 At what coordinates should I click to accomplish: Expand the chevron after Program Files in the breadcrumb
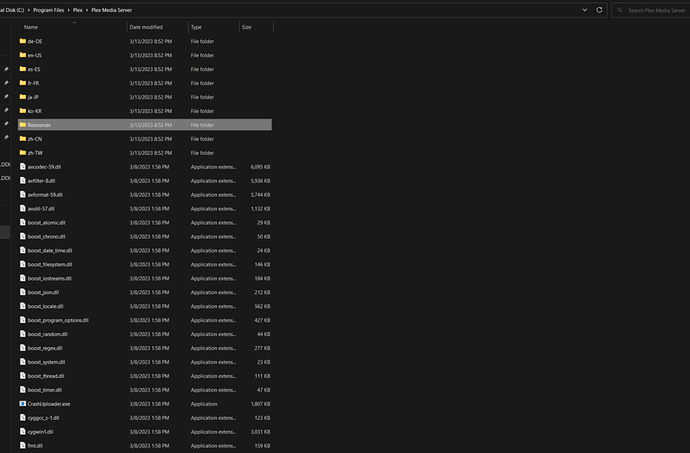point(68,10)
